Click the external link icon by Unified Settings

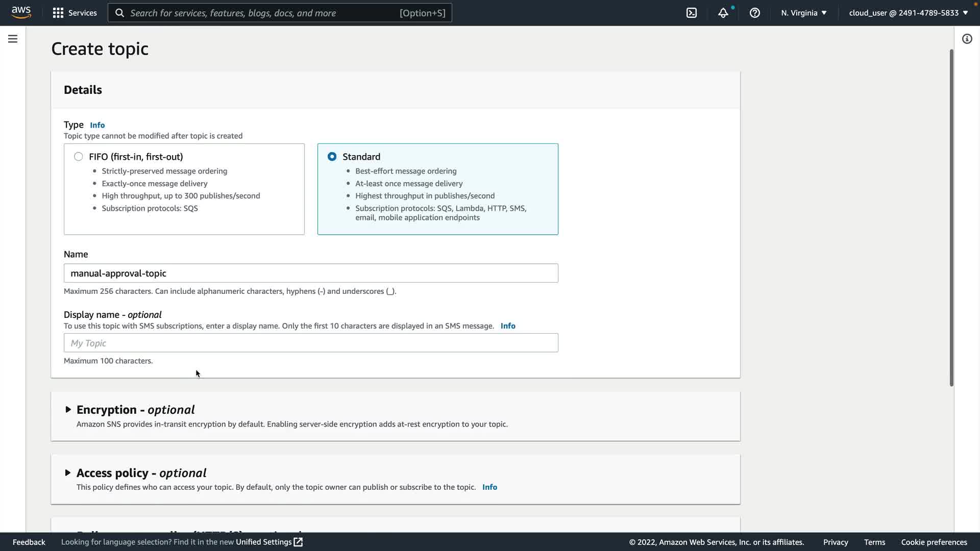point(299,542)
